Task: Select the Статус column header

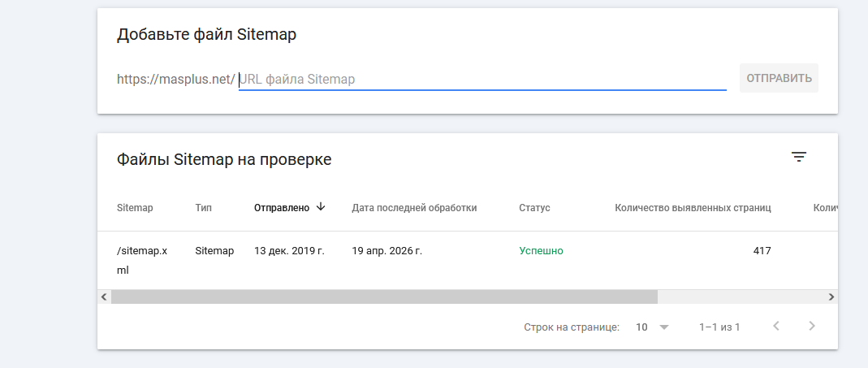Action: point(534,208)
